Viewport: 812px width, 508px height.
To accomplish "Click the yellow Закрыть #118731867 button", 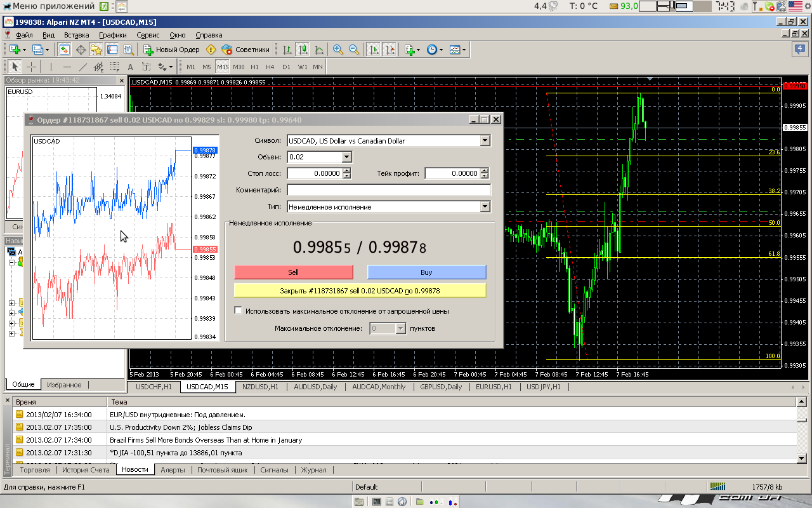I will pos(360,290).
